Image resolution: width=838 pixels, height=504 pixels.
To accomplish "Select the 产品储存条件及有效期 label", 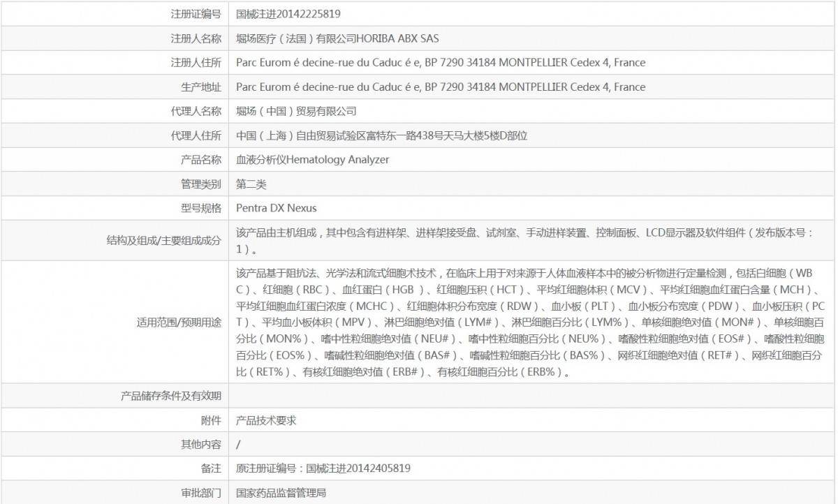I will coord(172,396).
